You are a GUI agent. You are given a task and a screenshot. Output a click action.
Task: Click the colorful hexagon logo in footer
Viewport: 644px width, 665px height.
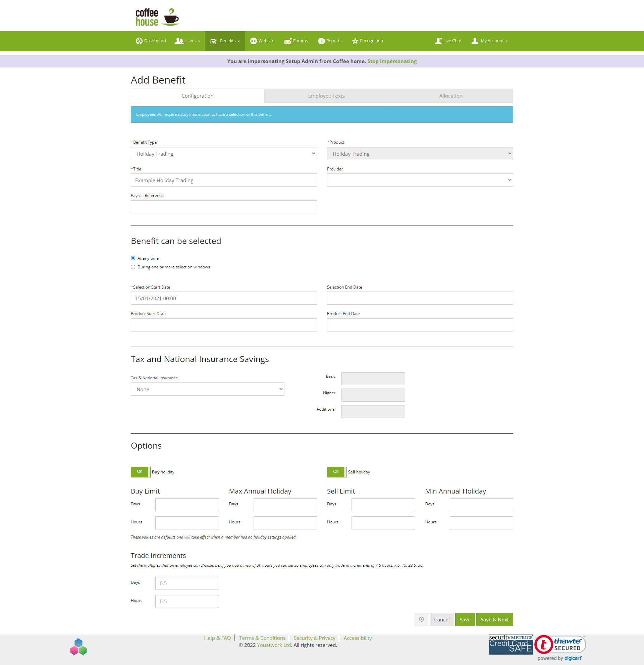(78, 647)
